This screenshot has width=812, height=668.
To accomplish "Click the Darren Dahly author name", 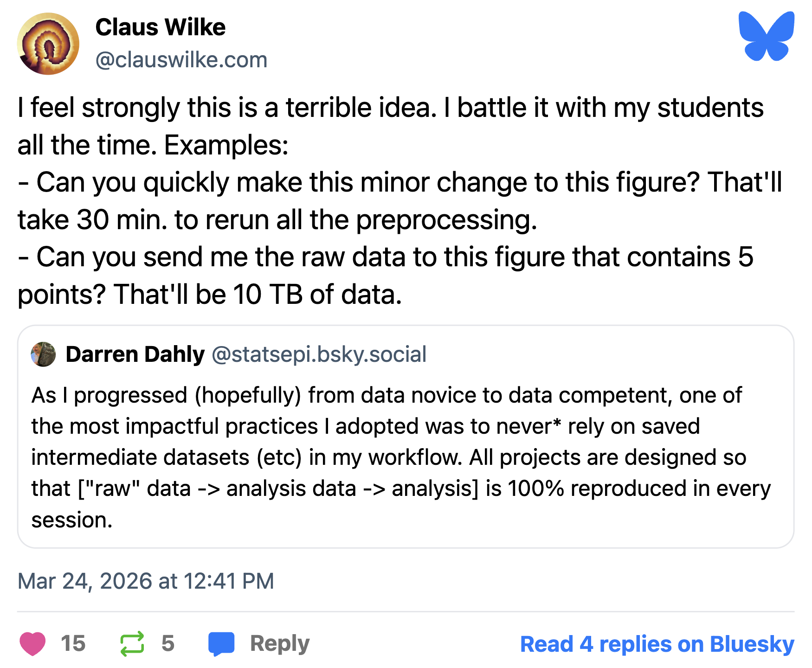I will click(x=135, y=354).
